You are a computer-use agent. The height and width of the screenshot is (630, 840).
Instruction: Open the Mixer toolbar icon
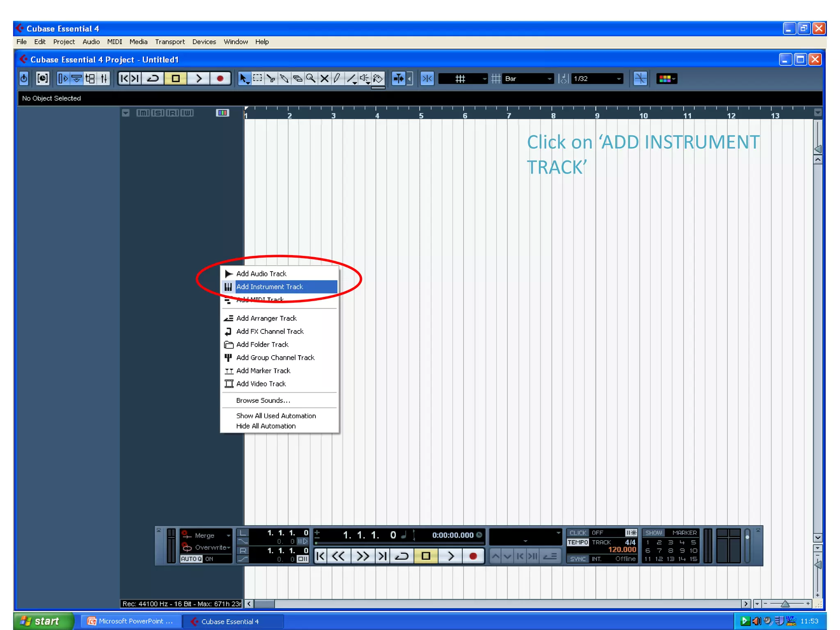click(104, 78)
